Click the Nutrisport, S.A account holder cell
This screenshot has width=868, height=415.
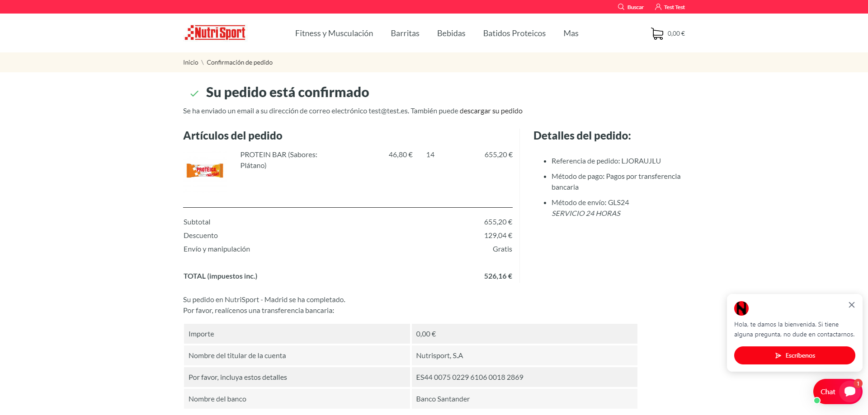coord(524,356)
